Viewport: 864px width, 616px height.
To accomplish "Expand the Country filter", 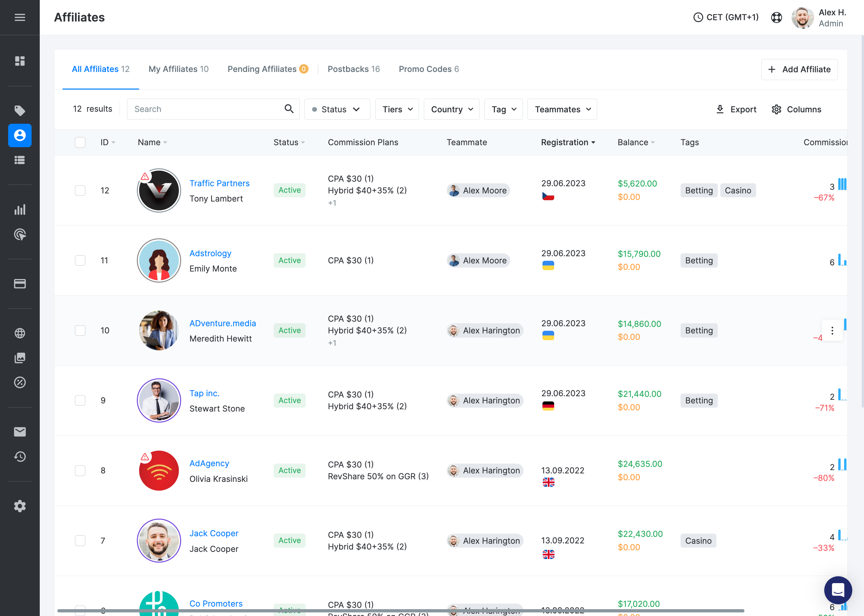I will click(451, 109).
